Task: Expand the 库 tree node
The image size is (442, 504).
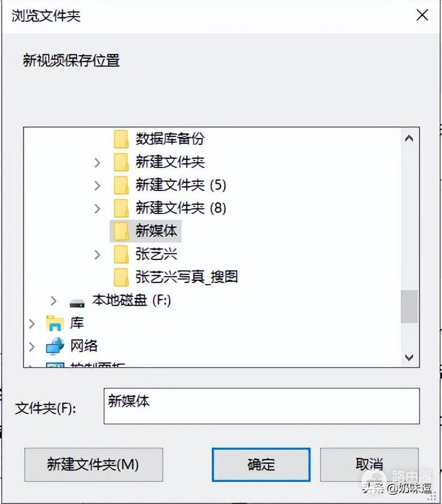Action: tap(32, 324)
